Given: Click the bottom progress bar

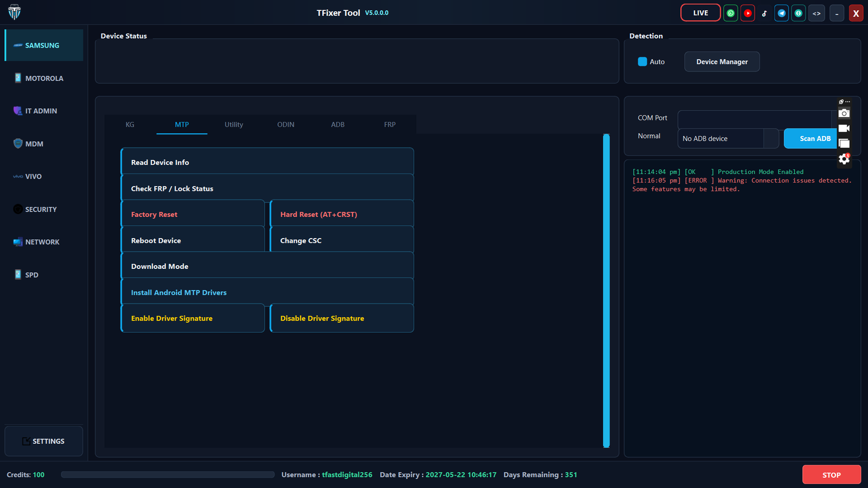Looking at the screenshot, I should [168, 474].
